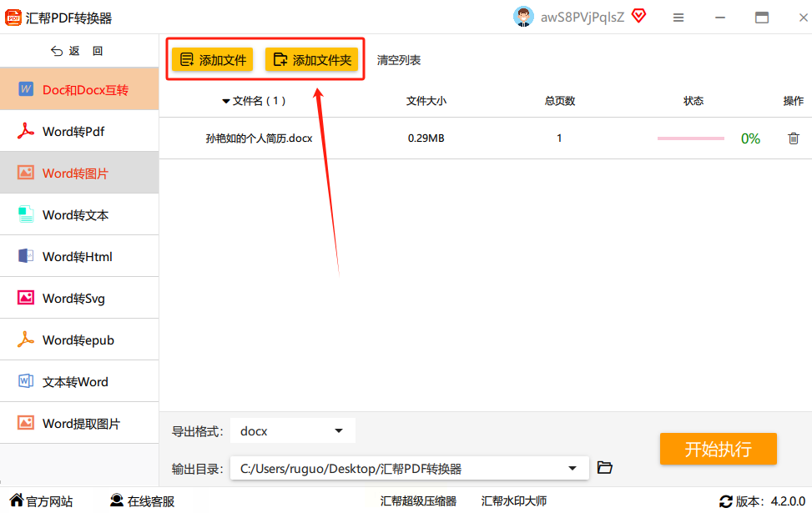Click the 添加文件 button

click(x=212, y=59)
